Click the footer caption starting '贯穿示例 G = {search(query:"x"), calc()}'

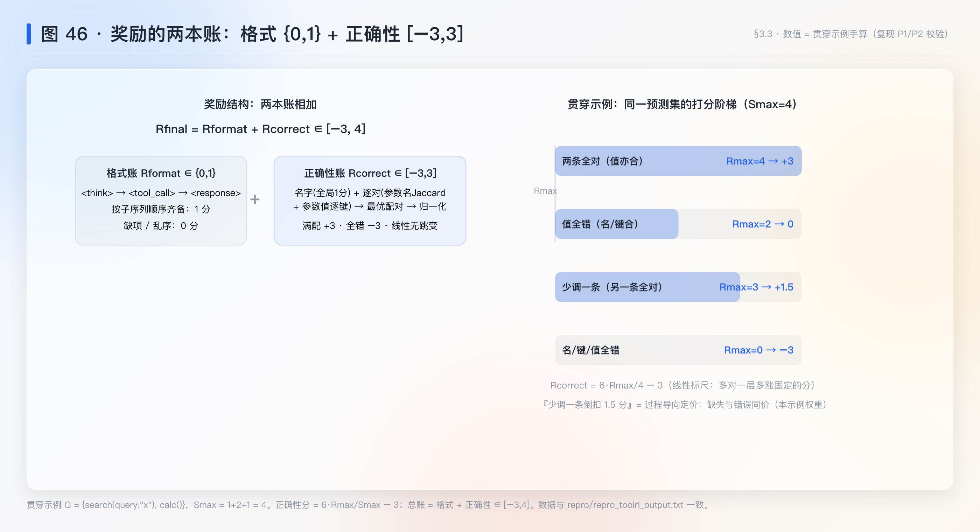click(369, 505)
